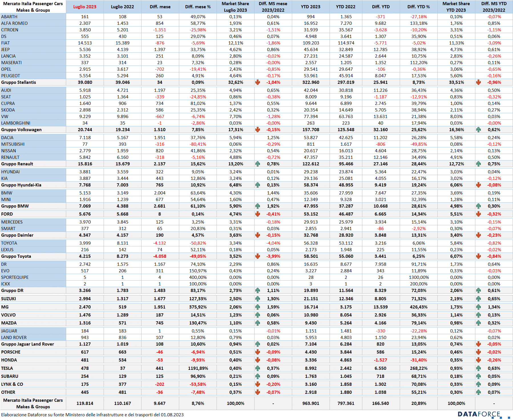Viewport: 513px width, 420px height.
Task: Click the LAMBORGHINI row label
Action: tap(16, 123)
